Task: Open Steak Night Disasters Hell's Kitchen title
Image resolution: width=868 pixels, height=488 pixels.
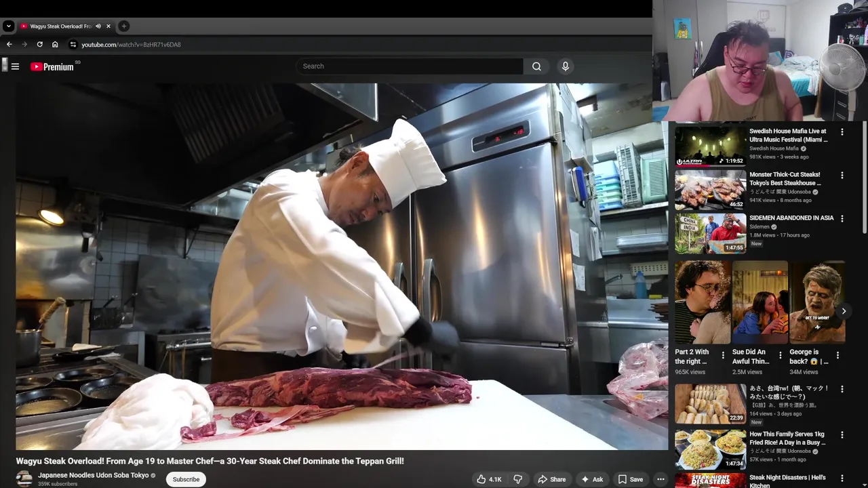Action: [x=787, y=481]
